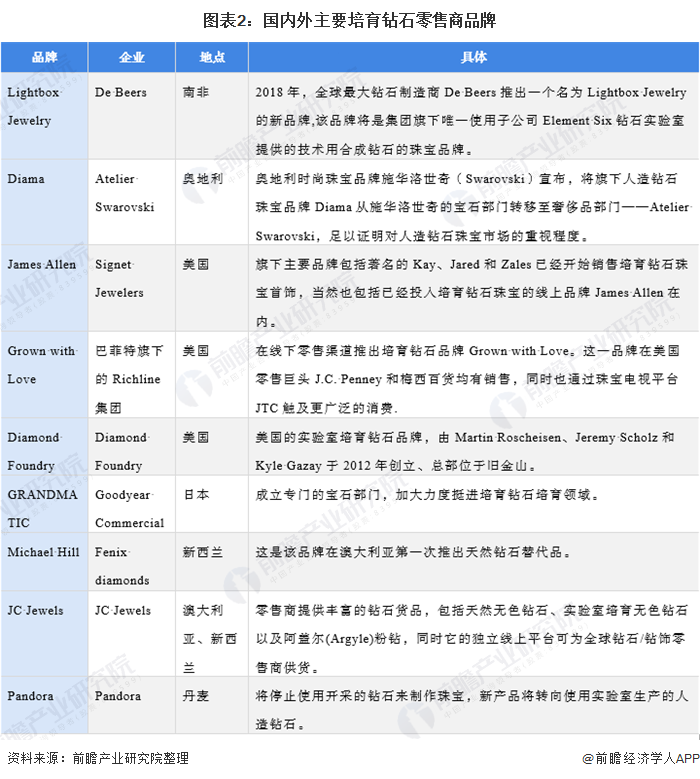The width and height of the screenshot is (700, 779).
Task: Click the 日本 location cell
Action: [x=212, y=504]
